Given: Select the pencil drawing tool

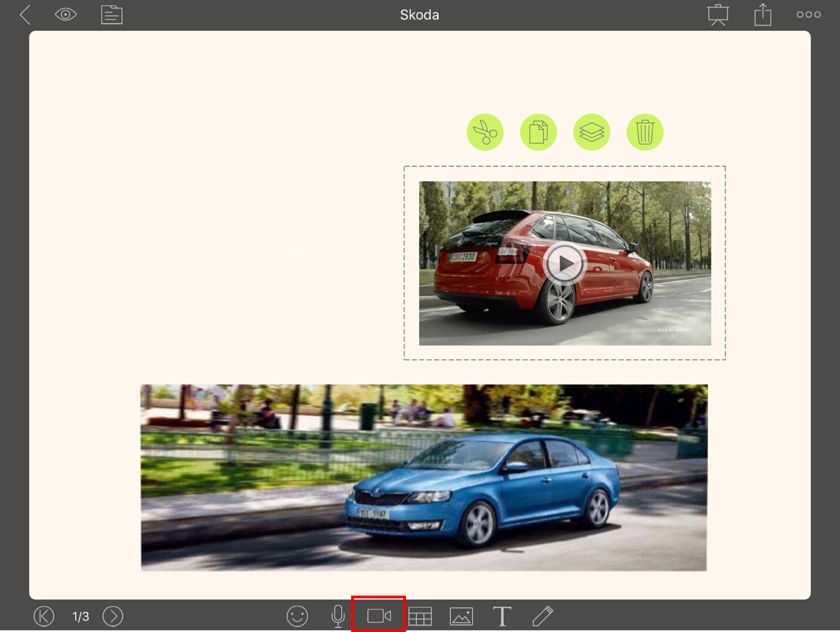Looking at the screenshot, I should point(543,616).
